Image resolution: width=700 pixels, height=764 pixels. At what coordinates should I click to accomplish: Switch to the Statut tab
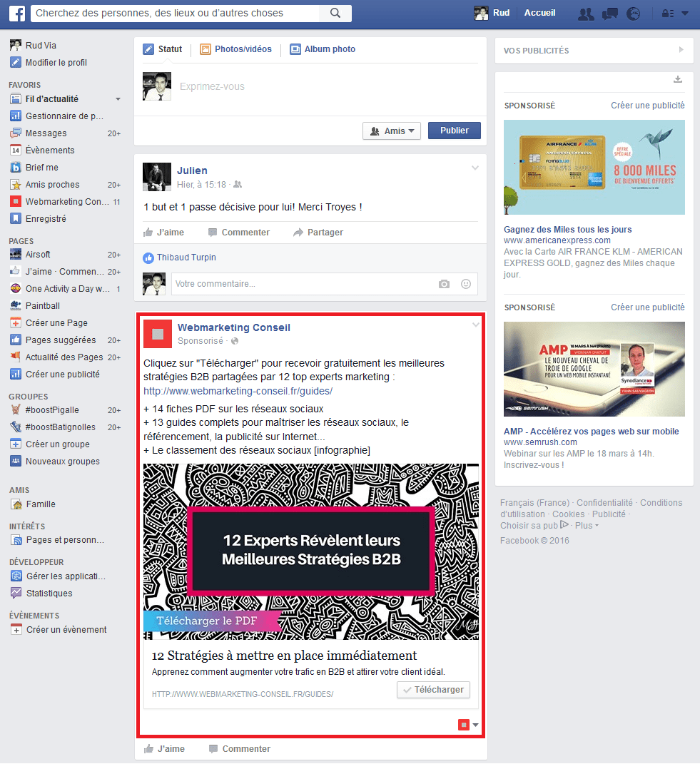[163, 49]
